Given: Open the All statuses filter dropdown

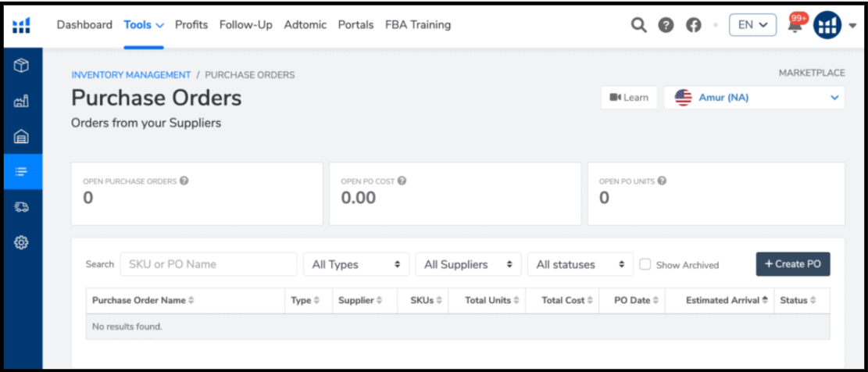Looking at the screenshot, I should tap(580, 265).
